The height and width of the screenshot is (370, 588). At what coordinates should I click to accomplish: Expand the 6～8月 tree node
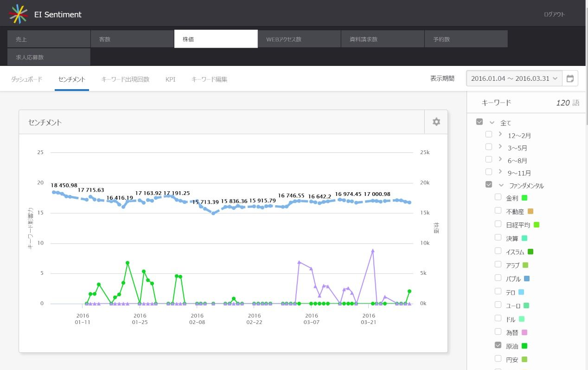point(500,159)
